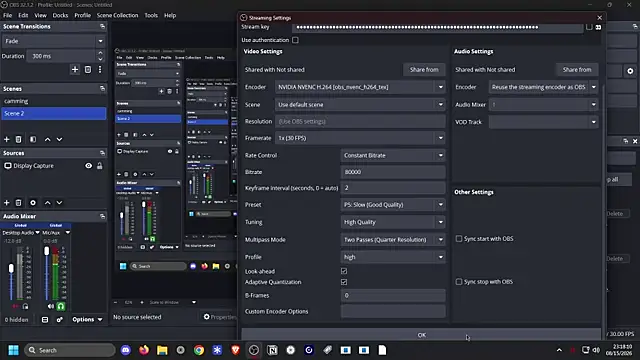Uncheck Adaptive Quantization checkbox
640x360 pixels.
click(x=344, y=282)
